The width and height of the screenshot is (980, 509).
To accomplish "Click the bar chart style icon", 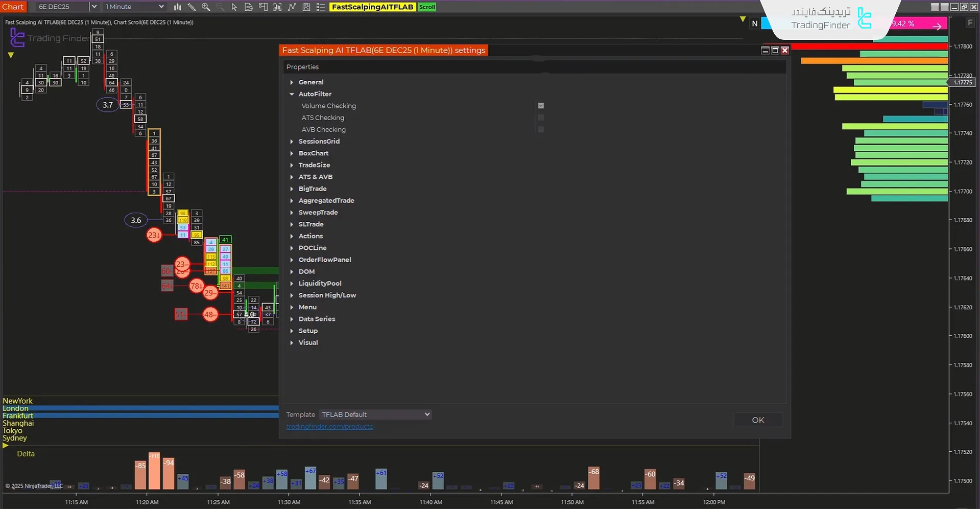I will 177,7.
